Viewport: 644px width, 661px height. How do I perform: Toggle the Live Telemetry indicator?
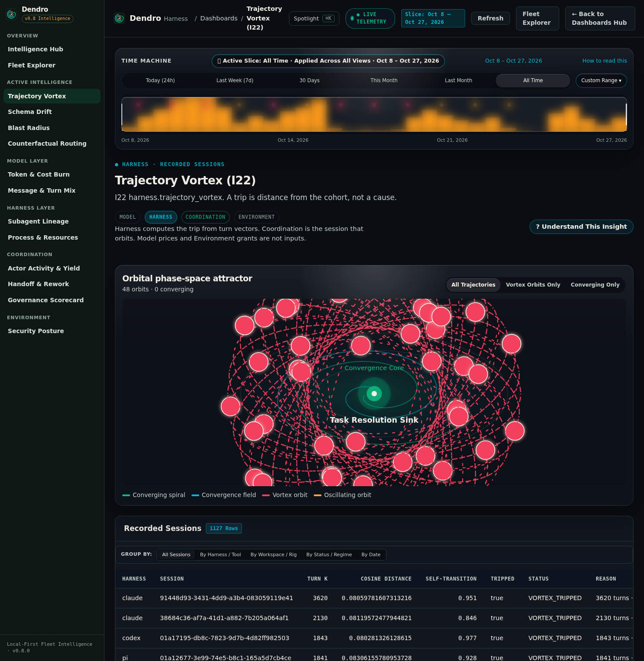point(370,18)
